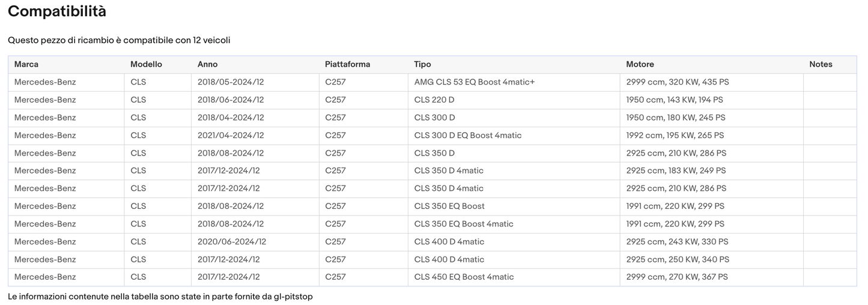Viewport: 868px width, 305px height.
Task: Select the Motore column header
Action: point(640,64)
